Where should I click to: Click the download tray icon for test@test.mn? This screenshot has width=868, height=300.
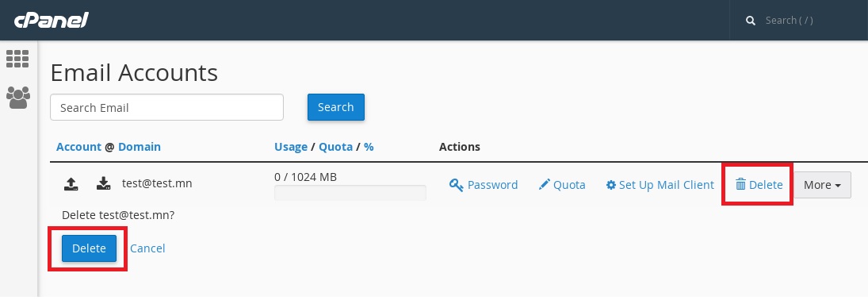click(104, 183)
